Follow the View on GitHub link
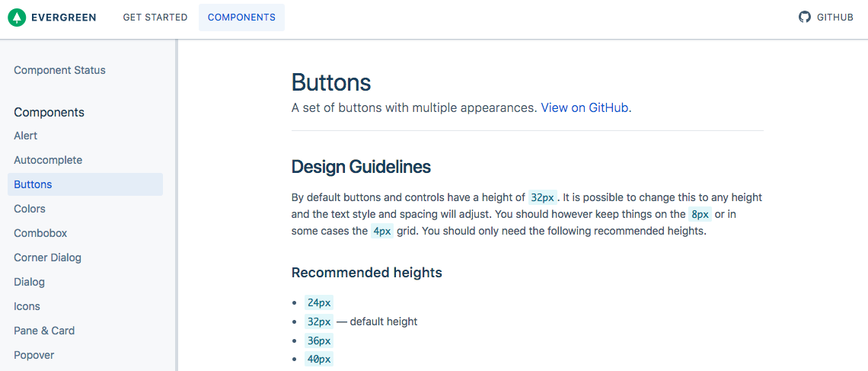Image resolution: width=868 pixels, height=371 pixels. 585,108
